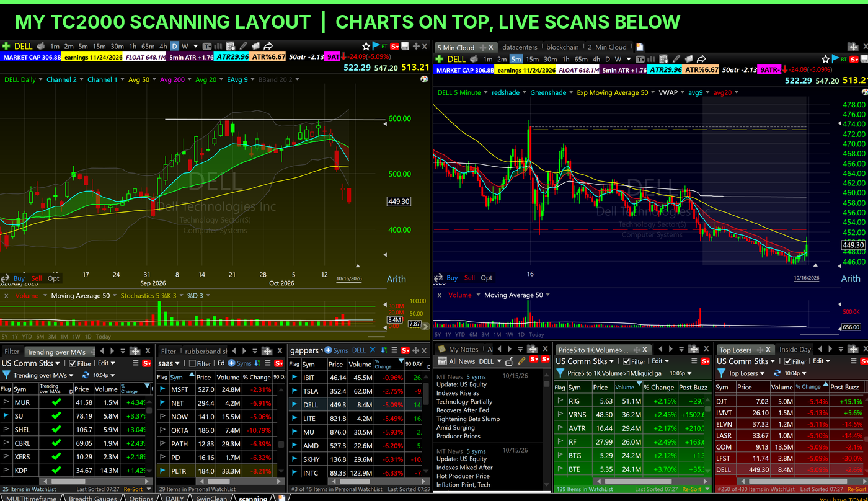Click the share arrow icon on the 5-minute chart
868x501 pixels.
coord(701,59)
